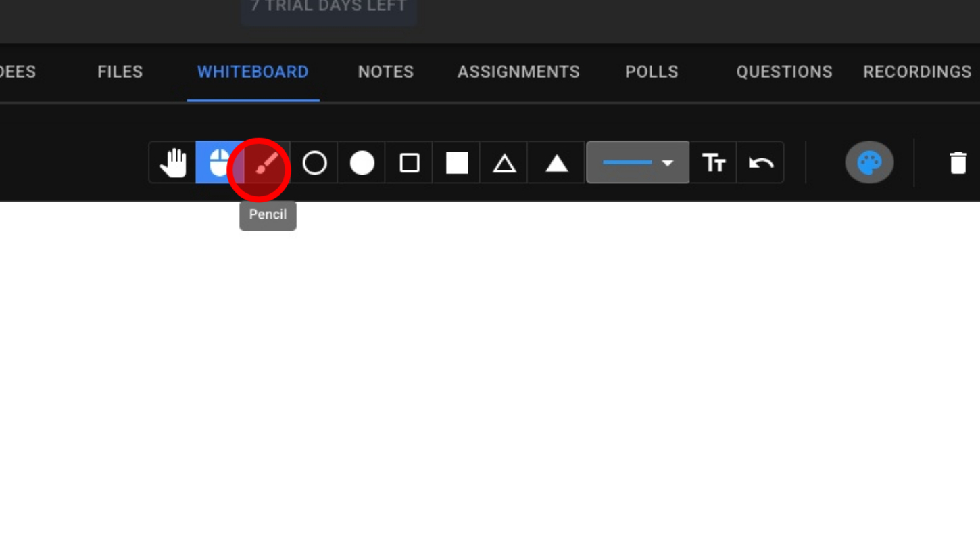Viewport: 980px width, 552px height.
Task: Undo the last whiteboard action
Action: (761, 163)
